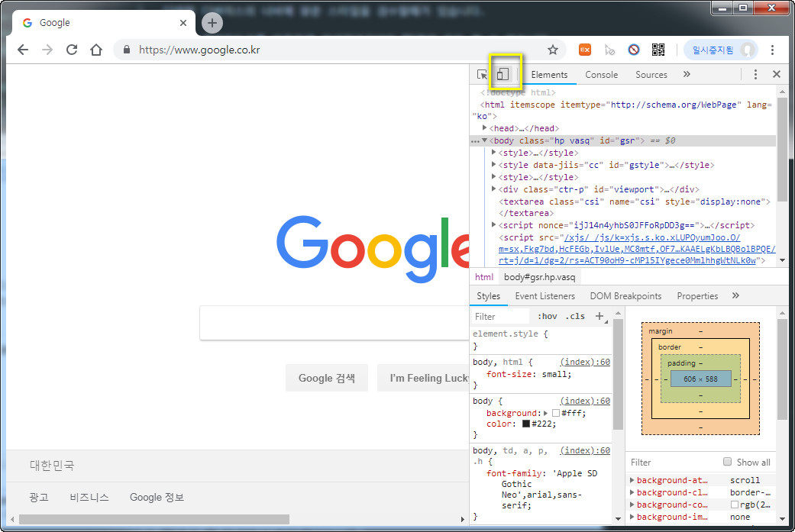795x532 pixels.
Task: Go forward with the browser arrow
Action: coord(47,50)
